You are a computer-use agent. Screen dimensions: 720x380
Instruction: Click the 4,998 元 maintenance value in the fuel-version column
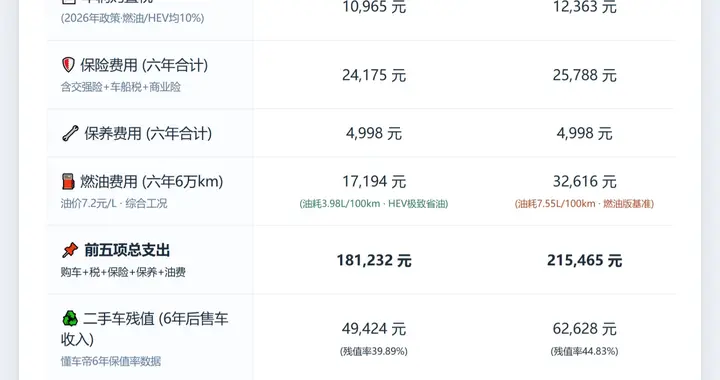coord(584,133)
